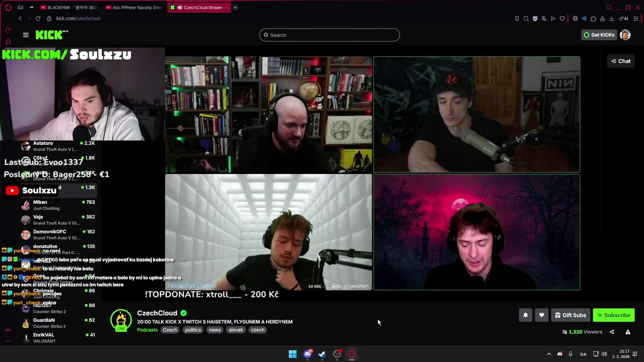644x362 pixels.
Task: Open the Opera AI assistant icon
Action: point(623,19)
